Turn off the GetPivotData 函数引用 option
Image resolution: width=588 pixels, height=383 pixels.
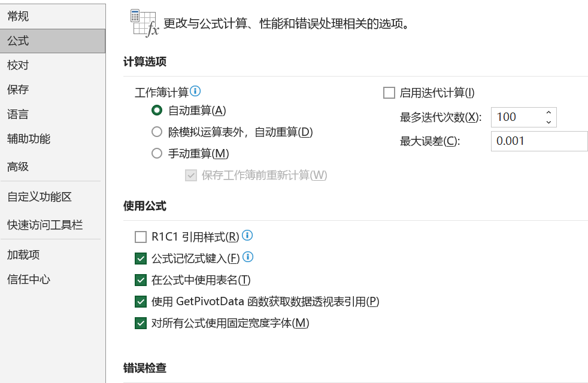(141, 302)
